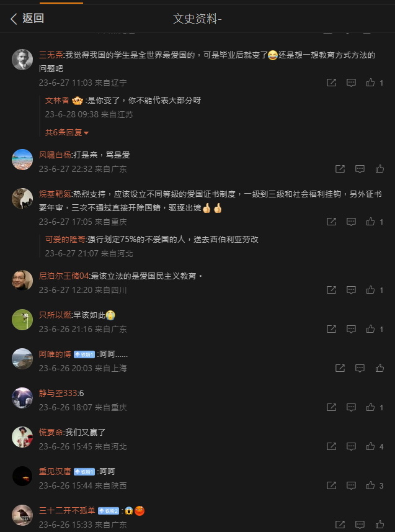Open 可爱的隆哥's username link

point(65,239)
